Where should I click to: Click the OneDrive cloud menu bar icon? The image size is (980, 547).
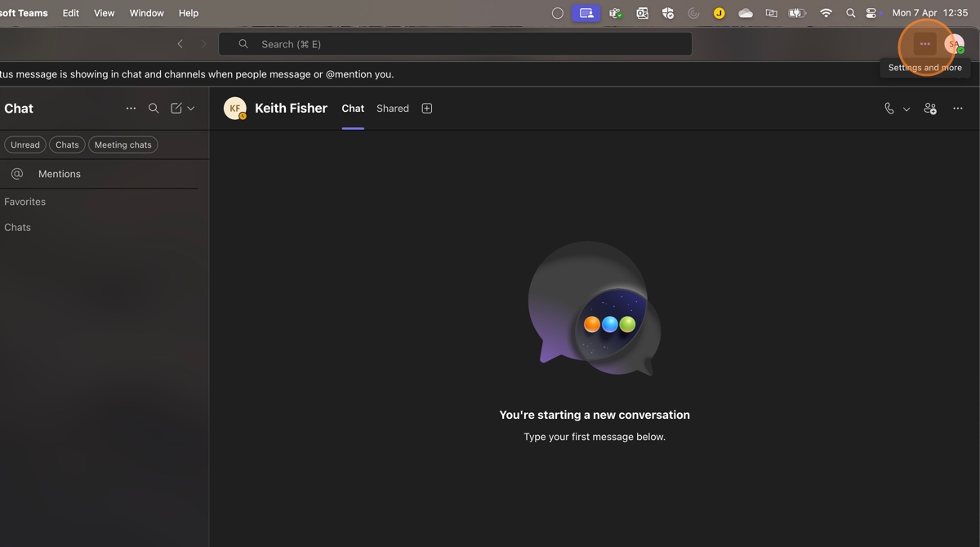[746, 13]
